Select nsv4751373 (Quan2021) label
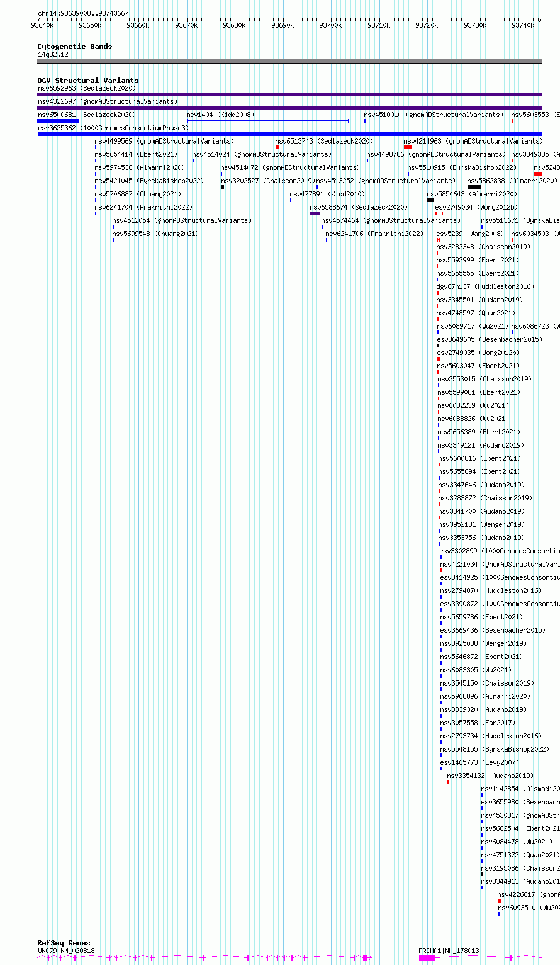Image resolution: width=560 pixels, height=965 pixels. point(520,855)
